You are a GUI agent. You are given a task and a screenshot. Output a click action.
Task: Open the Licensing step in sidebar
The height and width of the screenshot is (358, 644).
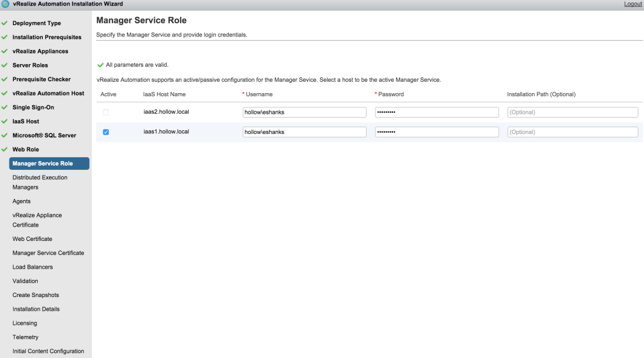coord(25,323)
